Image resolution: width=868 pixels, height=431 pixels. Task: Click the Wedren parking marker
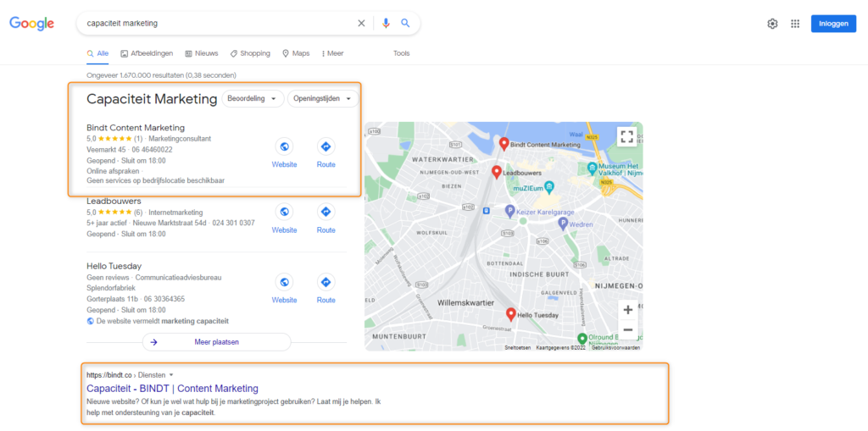point(563,224)
